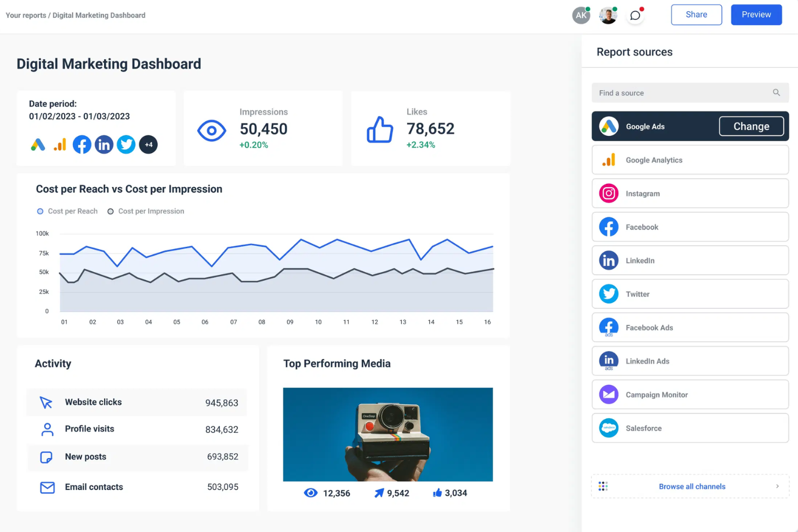The image size is (798, 532).
Task: Select the Cost per Reach radio button
Action: [x=40, y=211]
